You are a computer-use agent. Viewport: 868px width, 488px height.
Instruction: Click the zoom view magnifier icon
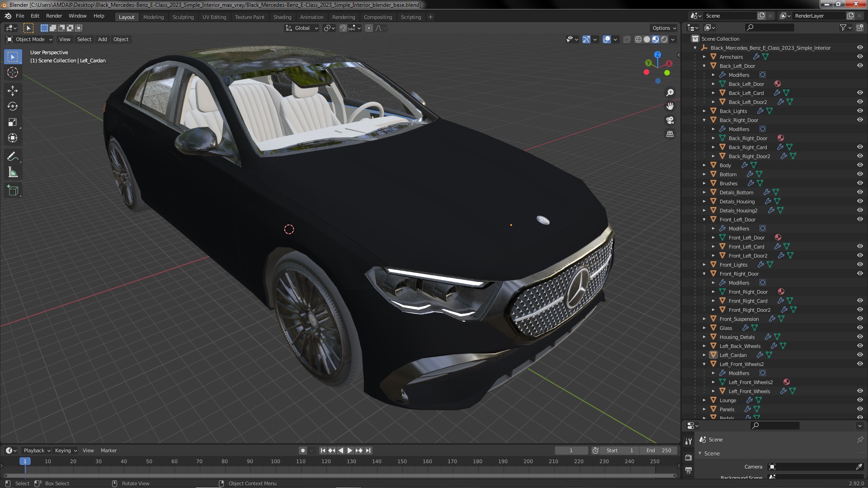click(670, 93)
